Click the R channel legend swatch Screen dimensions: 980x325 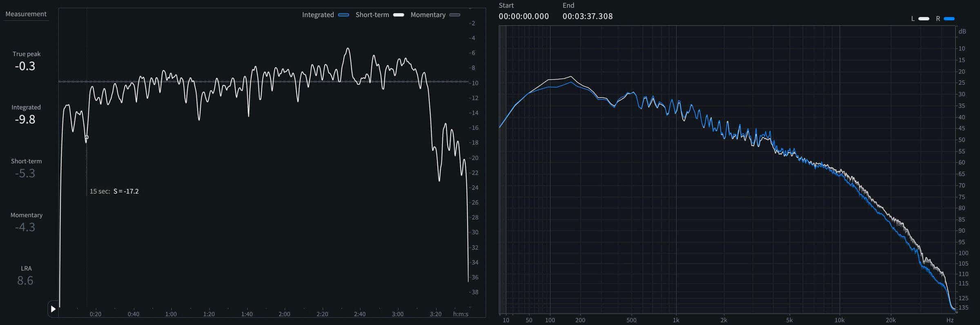click(949, 19)
